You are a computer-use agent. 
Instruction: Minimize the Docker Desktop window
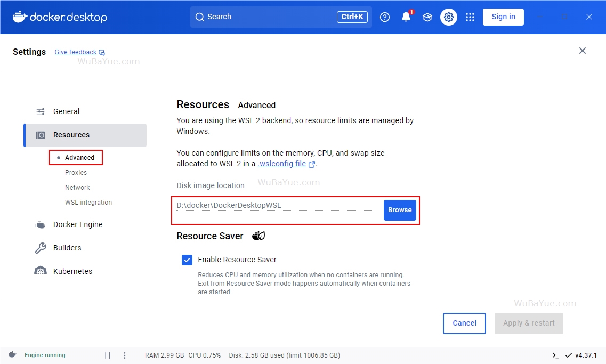(540, 17)
